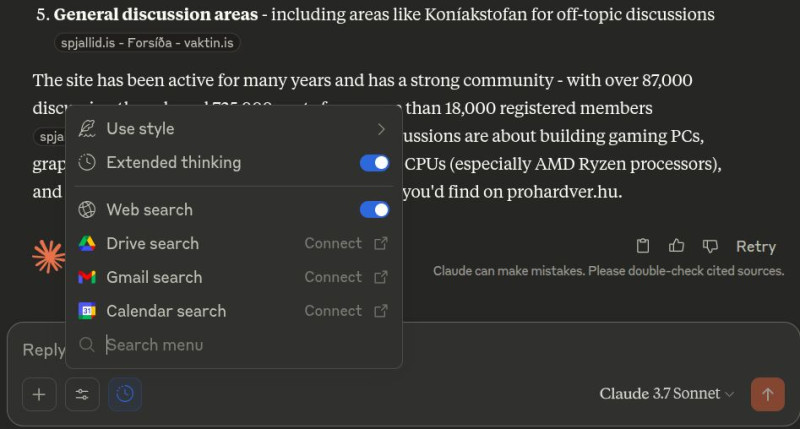Connect Drive search
800x429 pixels.
click(333, 243)
